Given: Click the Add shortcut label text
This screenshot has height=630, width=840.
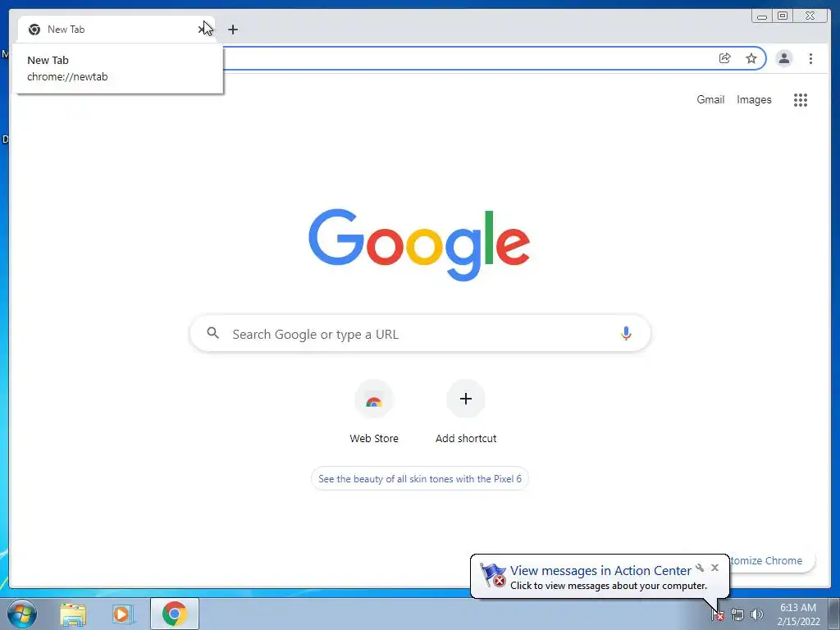Looking at the screenshot, I should [x=466, y=438].
